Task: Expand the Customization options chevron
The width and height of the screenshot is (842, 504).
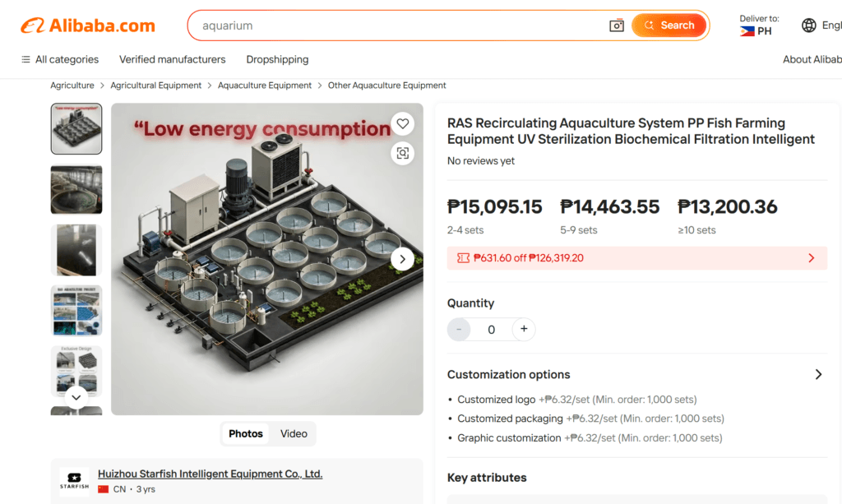Action: 818,375
